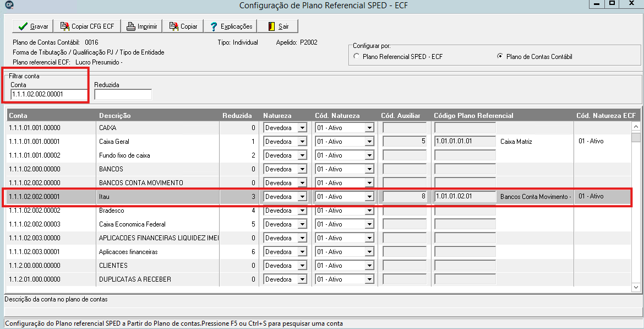Click Código Plano Referencial field 1.01.01.02.01
Viewport: 644px width, 329px height.
coord(465,196)
